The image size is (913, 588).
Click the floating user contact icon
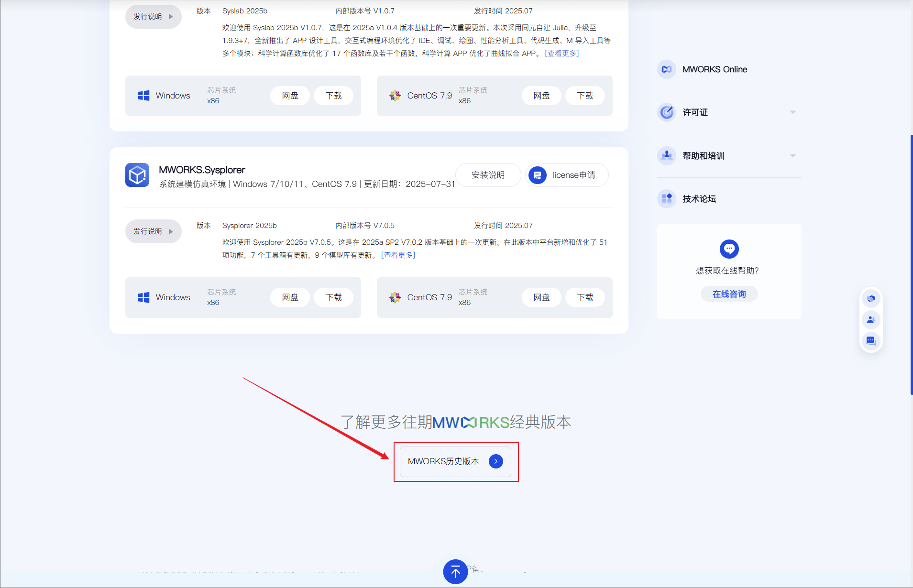coord(871,320)
